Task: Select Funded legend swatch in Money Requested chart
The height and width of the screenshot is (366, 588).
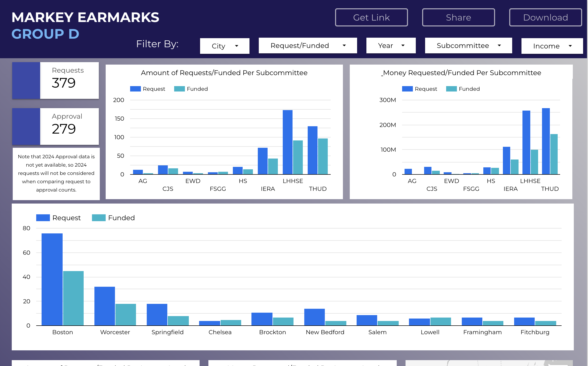Action: (451, 89)
